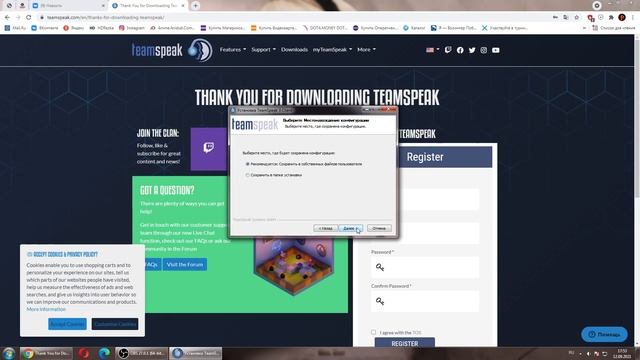The image size is (640, 360).
Task: Switch to Chrome in the taskbar
Action: coord(46,353)
